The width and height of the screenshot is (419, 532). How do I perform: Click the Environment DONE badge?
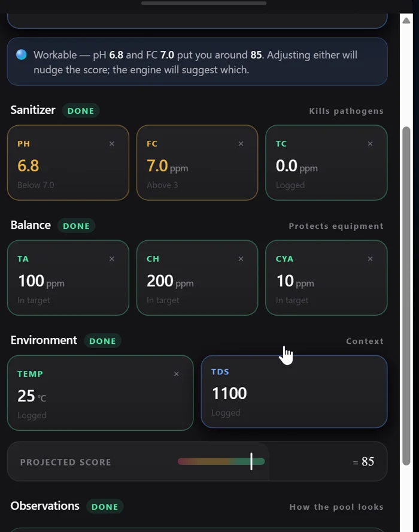(102, 341)
